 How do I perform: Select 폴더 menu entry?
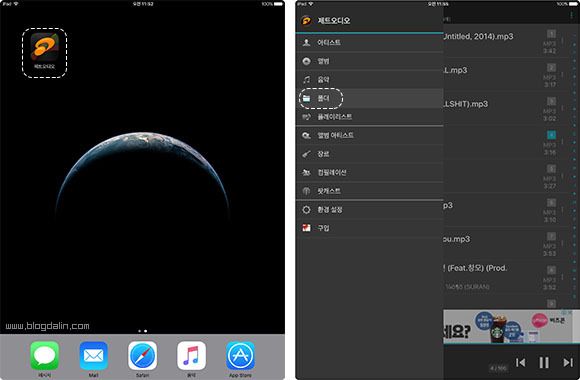point(370,98)
